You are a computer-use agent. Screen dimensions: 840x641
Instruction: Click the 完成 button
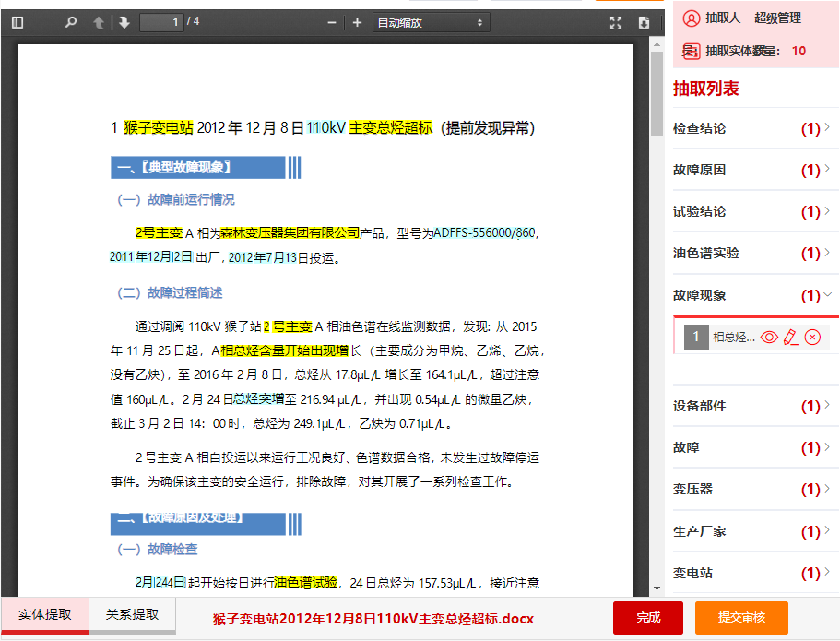(647, 619)
